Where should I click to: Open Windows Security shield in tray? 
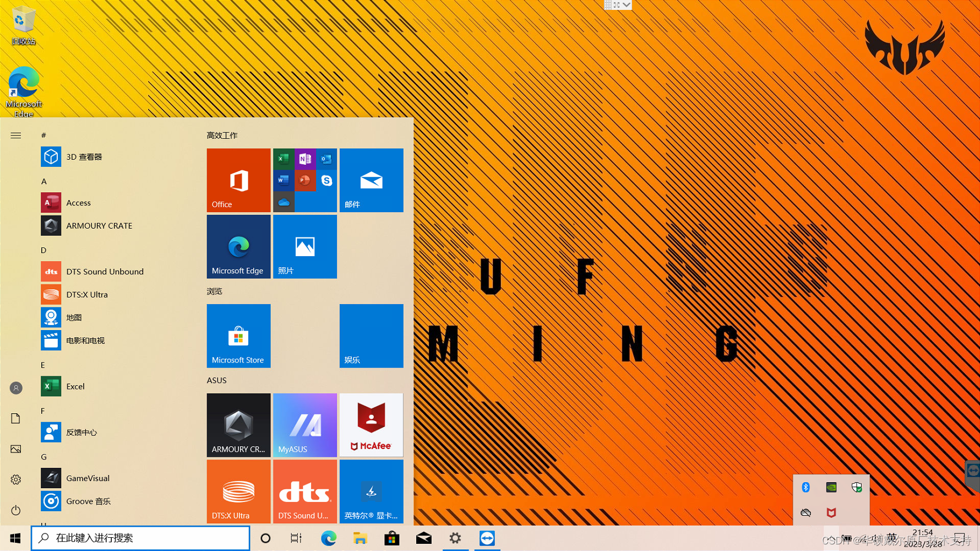click(x=857, y=487)
